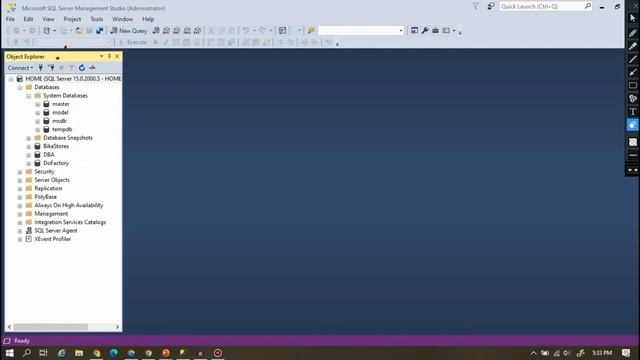Viewport: 640px width, 360px height.
Task: Select the model database
Action: [x=60, y=112]
